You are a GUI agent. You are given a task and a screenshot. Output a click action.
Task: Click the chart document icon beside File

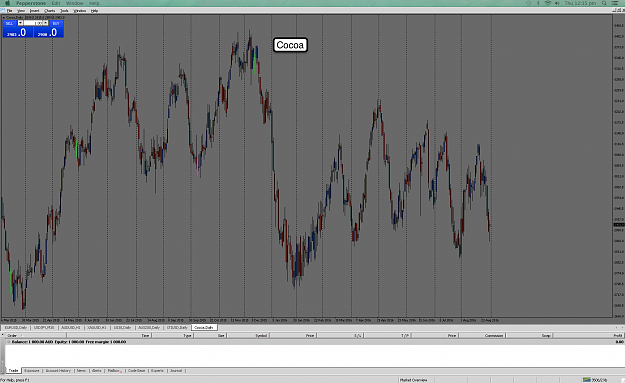[x=3, y=11]
